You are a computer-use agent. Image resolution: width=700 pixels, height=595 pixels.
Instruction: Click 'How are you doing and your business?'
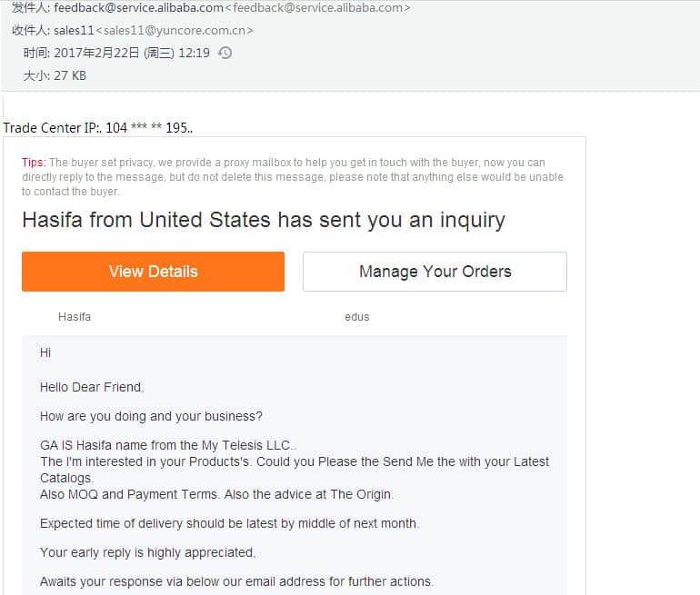[151, 416]
